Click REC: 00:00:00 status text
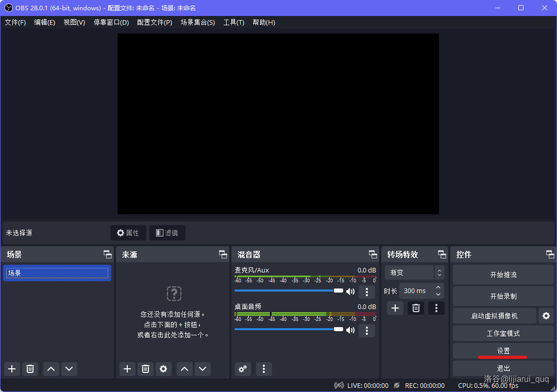 pyautogui.click(x=425, y=386)
